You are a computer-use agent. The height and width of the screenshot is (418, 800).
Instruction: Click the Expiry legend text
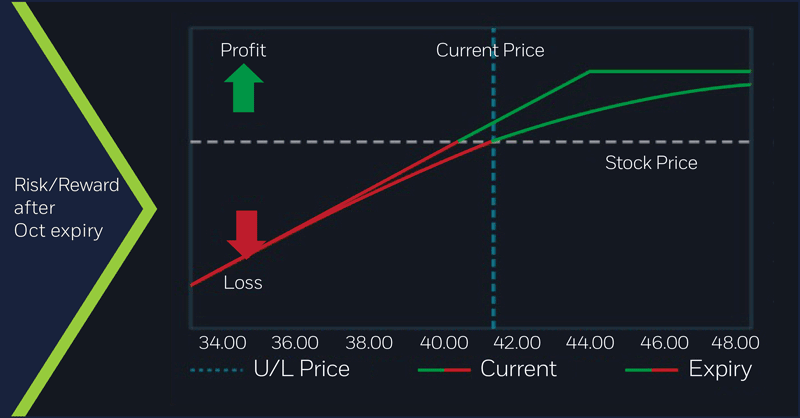click(x=720, y=368)
